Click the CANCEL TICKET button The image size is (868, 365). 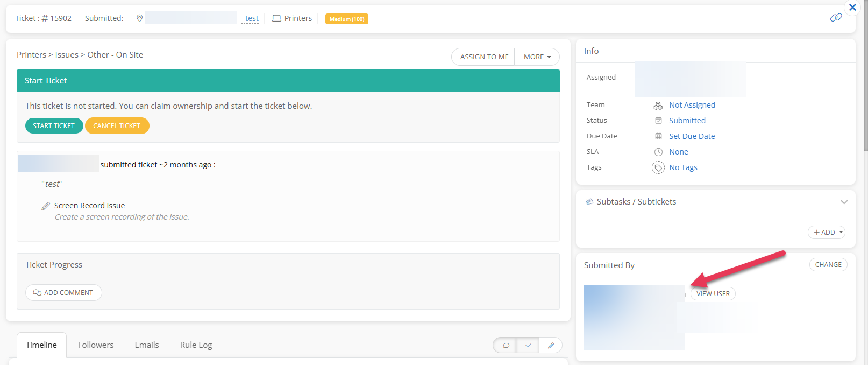(x=117, y=126)
